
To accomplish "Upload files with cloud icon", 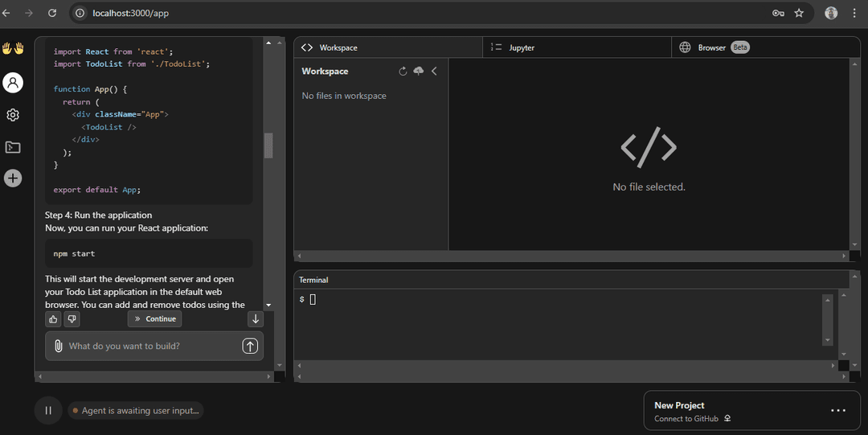I will click(x=419, y=71).
